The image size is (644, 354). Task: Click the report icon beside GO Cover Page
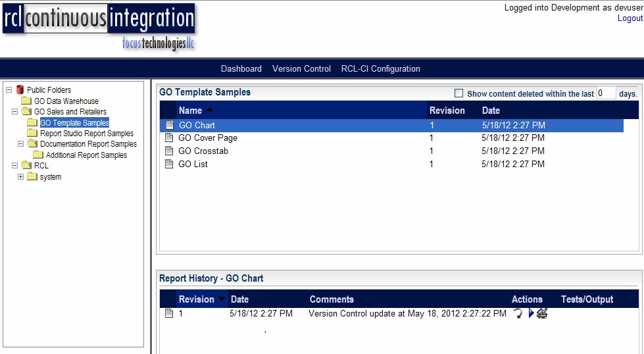coord(169,138)
